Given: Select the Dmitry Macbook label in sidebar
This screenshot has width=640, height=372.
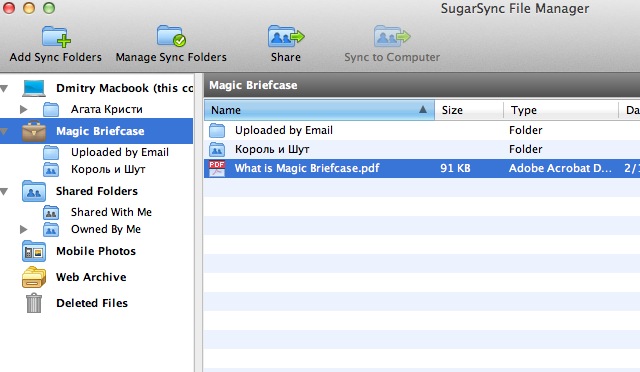Looking at the screenshot, I should [x=124, y=88].
